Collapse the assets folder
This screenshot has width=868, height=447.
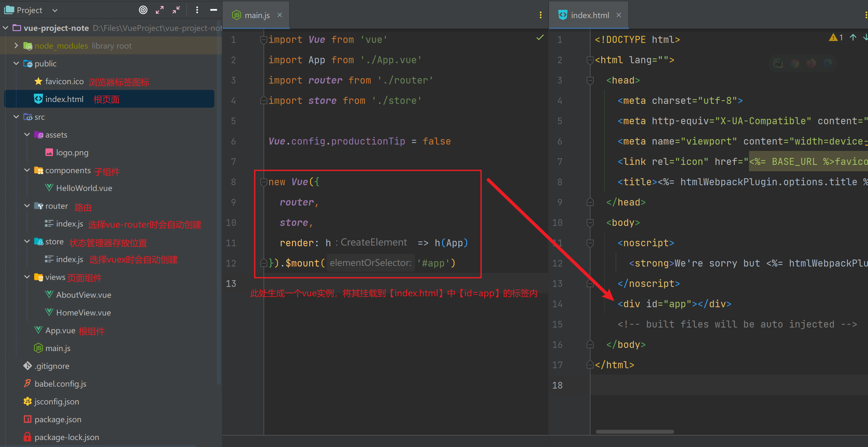pyautogui.click(x=27, y=134)
